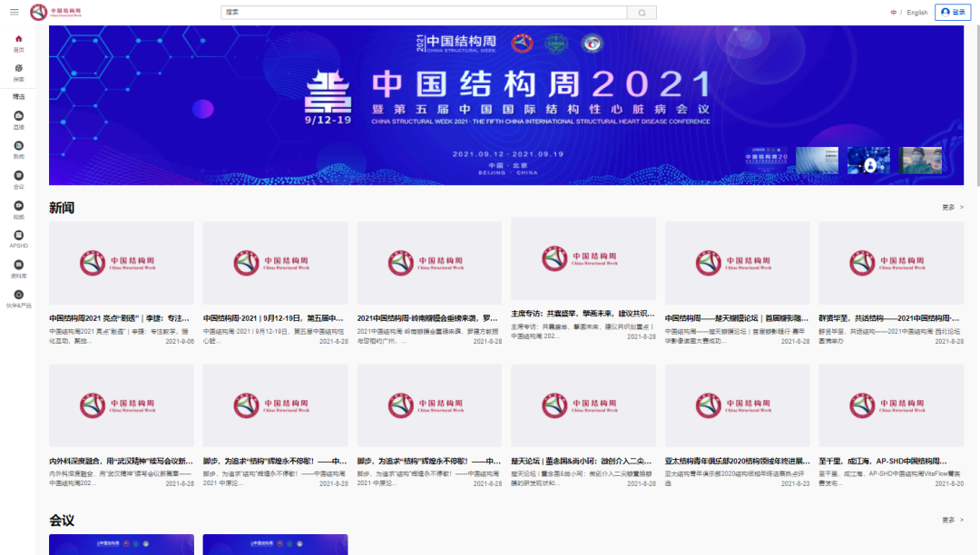The height and width of the screenshot is (555, 980).
Task: Expand more (更多) in news section
Action: point(952,208)
